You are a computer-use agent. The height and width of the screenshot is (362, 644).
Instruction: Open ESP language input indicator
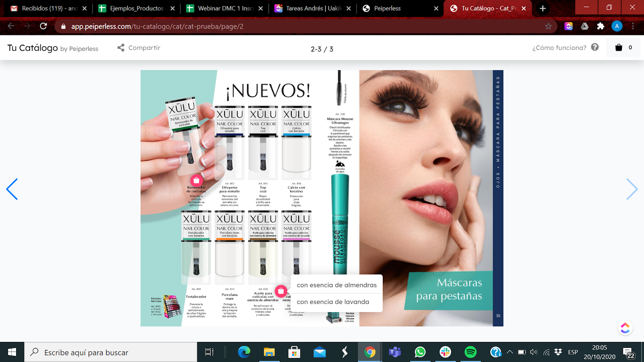coord(573,352)
